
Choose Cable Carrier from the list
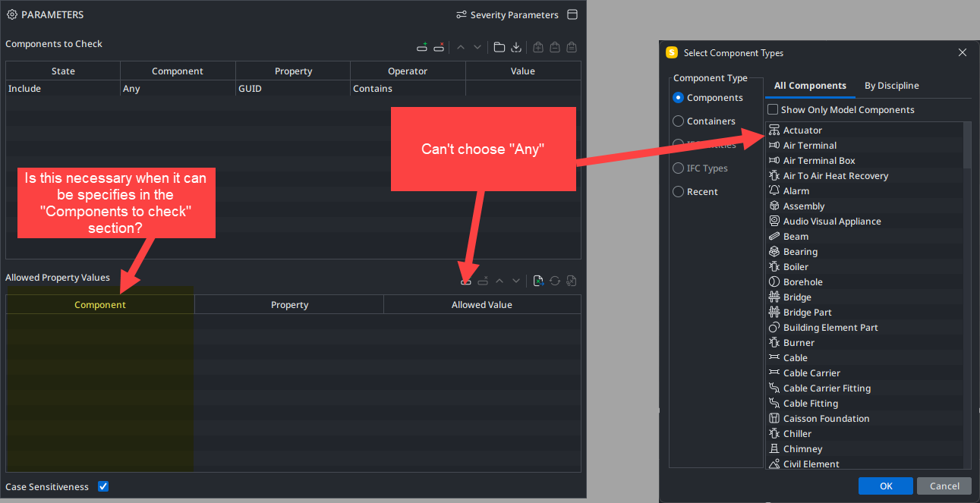(x=865, y=373)
